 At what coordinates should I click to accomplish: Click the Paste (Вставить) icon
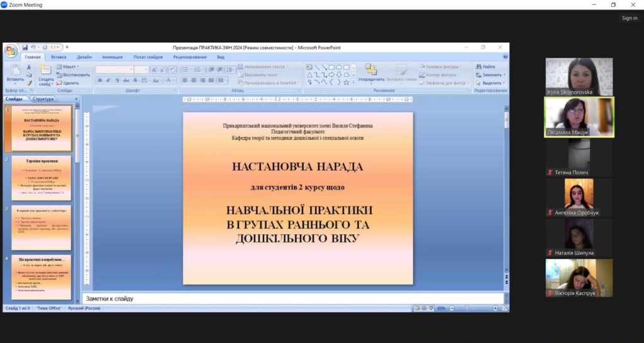[15, 71]
